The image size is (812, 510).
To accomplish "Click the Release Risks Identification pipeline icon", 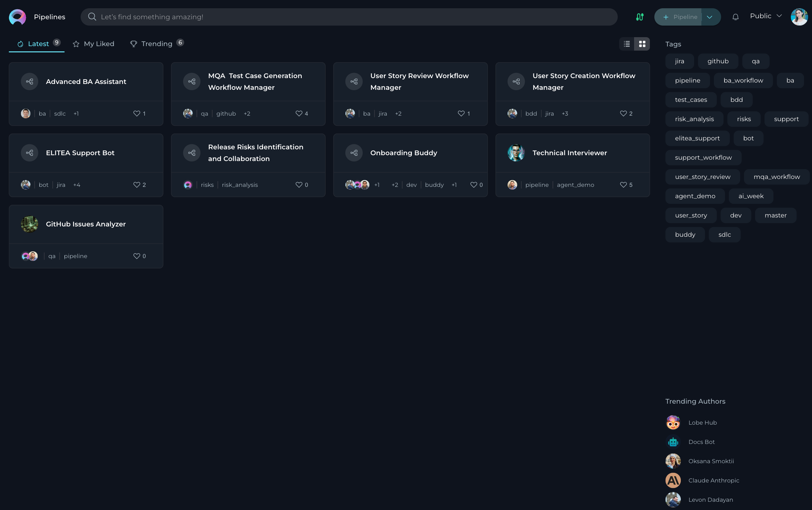I will (x=192, y=153).
